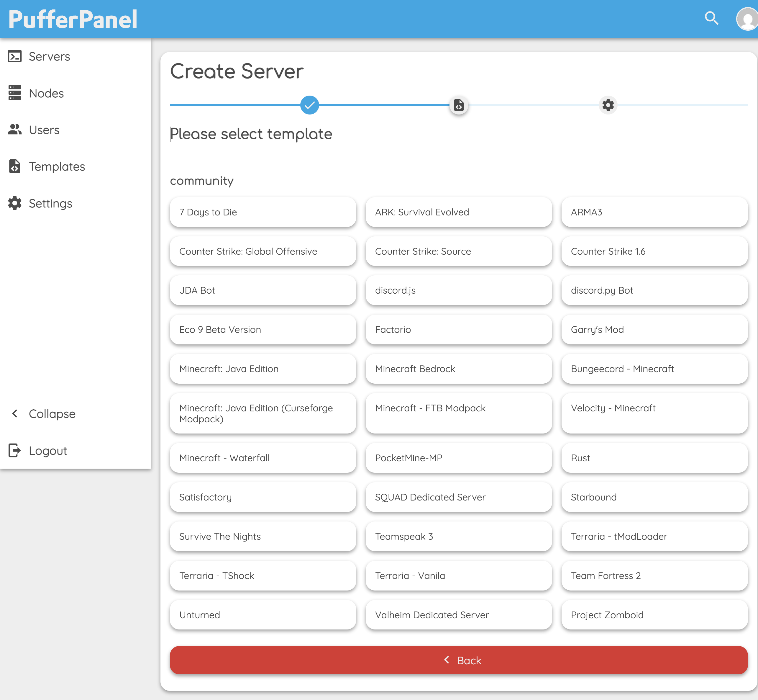The height and width of the screenshot is (700, 758).
Task: Pick Counter Strike: Source template
Action: [459, 251]
